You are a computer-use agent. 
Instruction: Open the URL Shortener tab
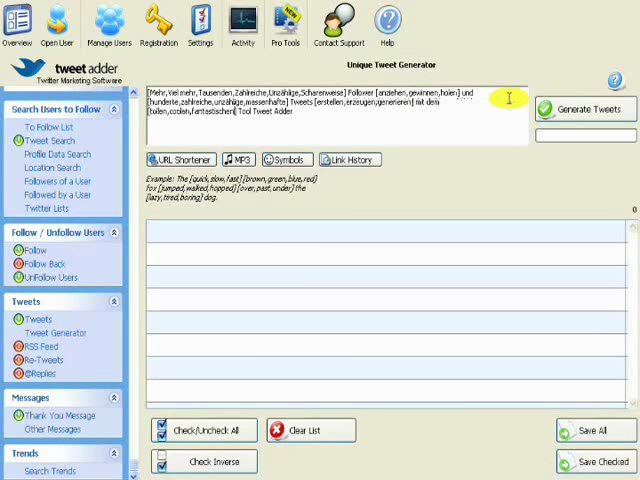pos(180,160)
